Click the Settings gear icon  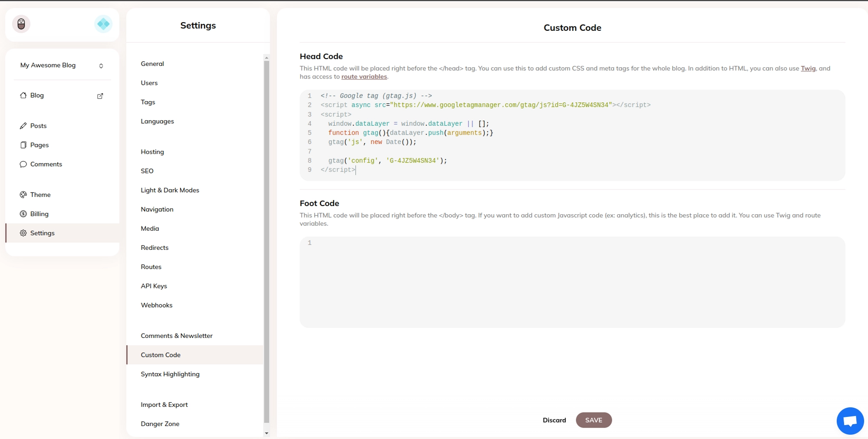23,233
